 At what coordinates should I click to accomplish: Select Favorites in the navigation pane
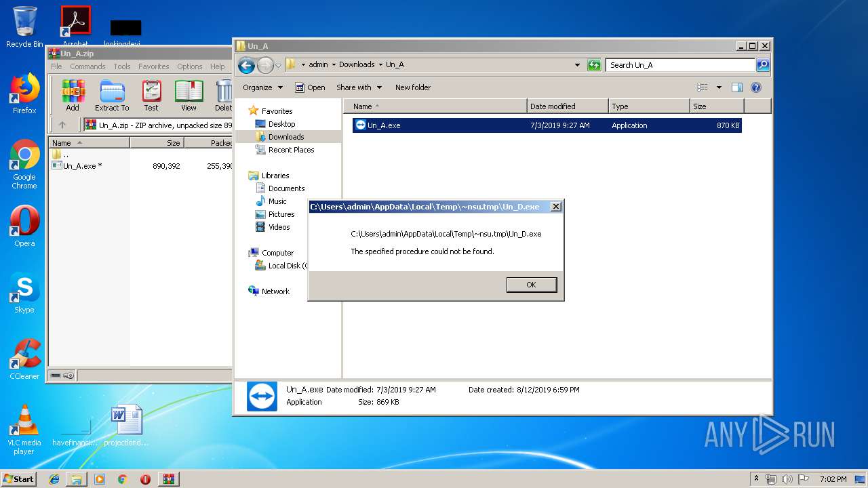point(271,110)
